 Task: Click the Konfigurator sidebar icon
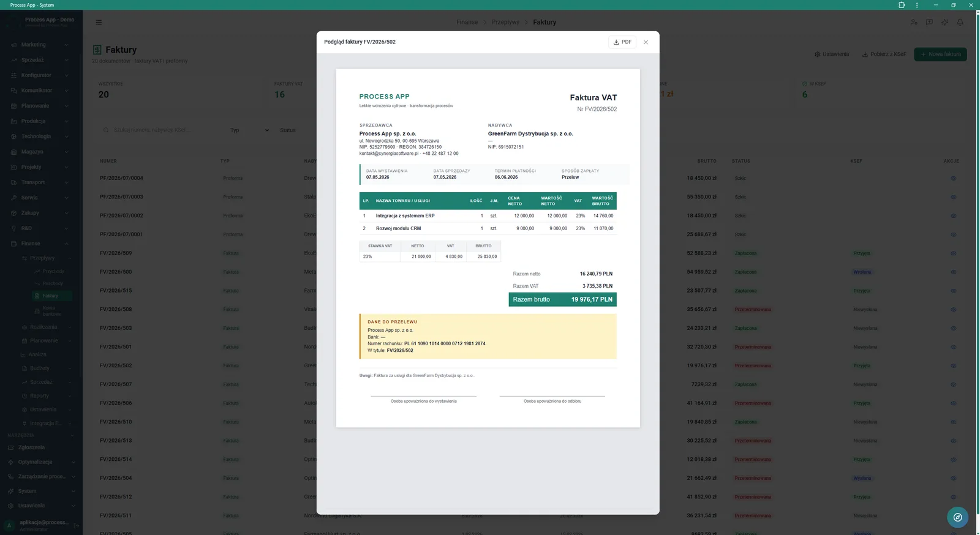tap(13, 75)
